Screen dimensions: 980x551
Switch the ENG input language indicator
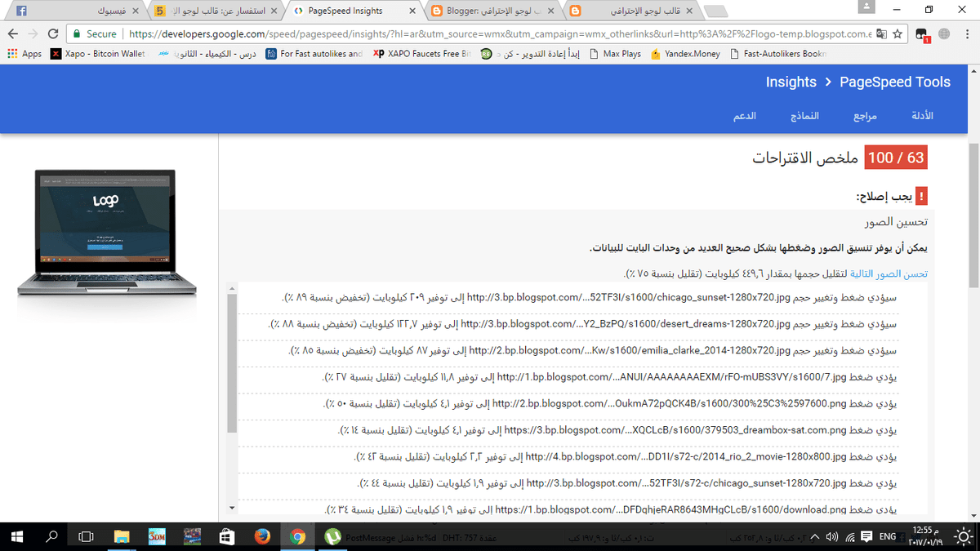coord(888,536)
